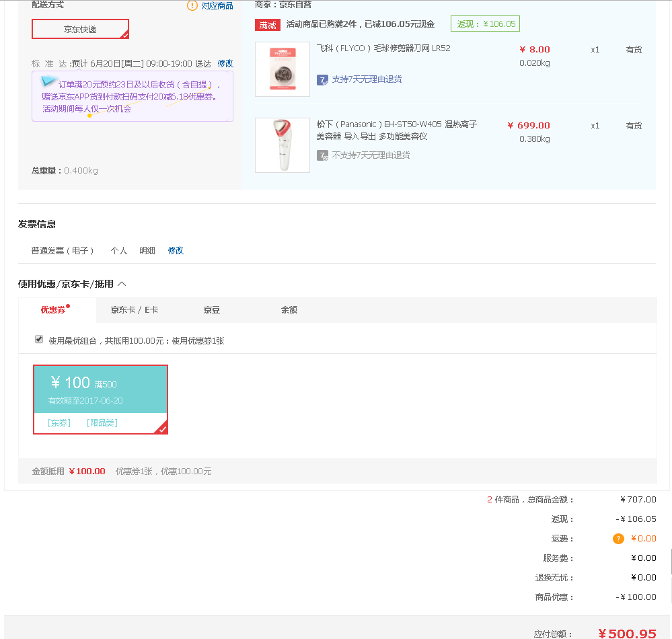The width and height of the screenshot is (672, 639).
Task: Click the [限品类] label on coupon
Action: point(102,423)
